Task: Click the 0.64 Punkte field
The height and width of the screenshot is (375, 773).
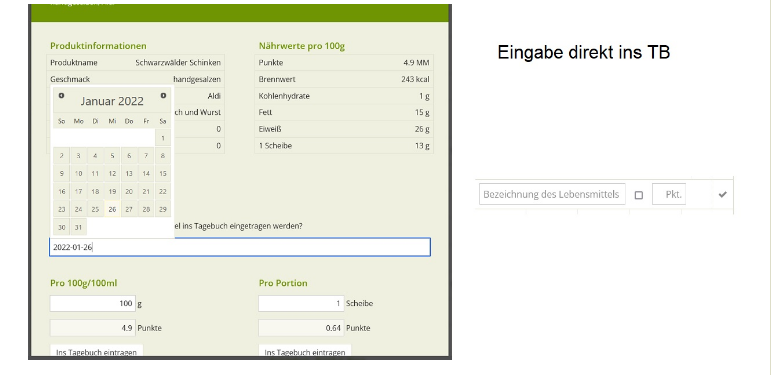Action: pos(301,328)
